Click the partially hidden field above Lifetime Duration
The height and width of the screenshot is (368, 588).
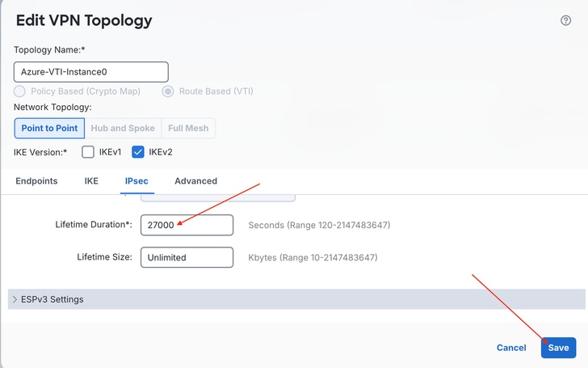[218, 198]
